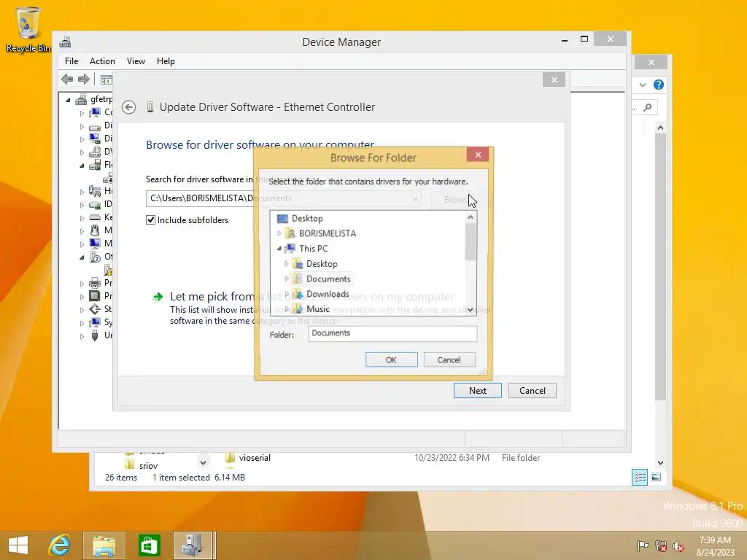Viewport: 747px width, 560px height.
Task: Click the driver search path combo box
Action: pyautogui.click(x=283, y=198)
